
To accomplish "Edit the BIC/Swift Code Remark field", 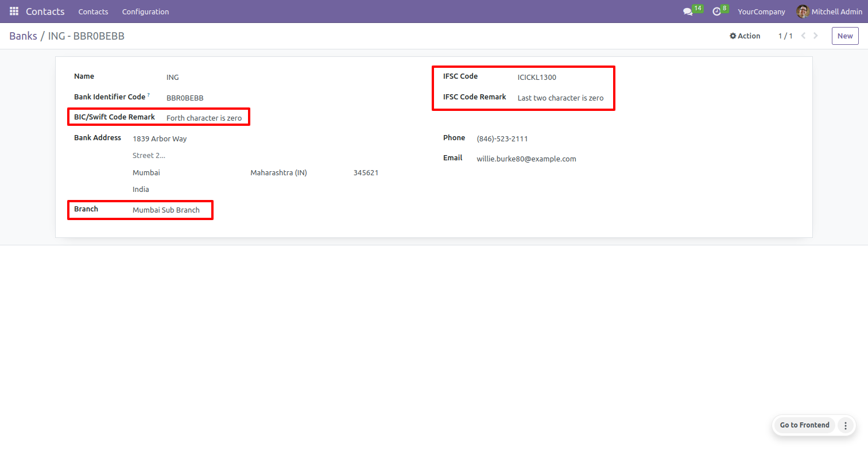I will 204,118.
